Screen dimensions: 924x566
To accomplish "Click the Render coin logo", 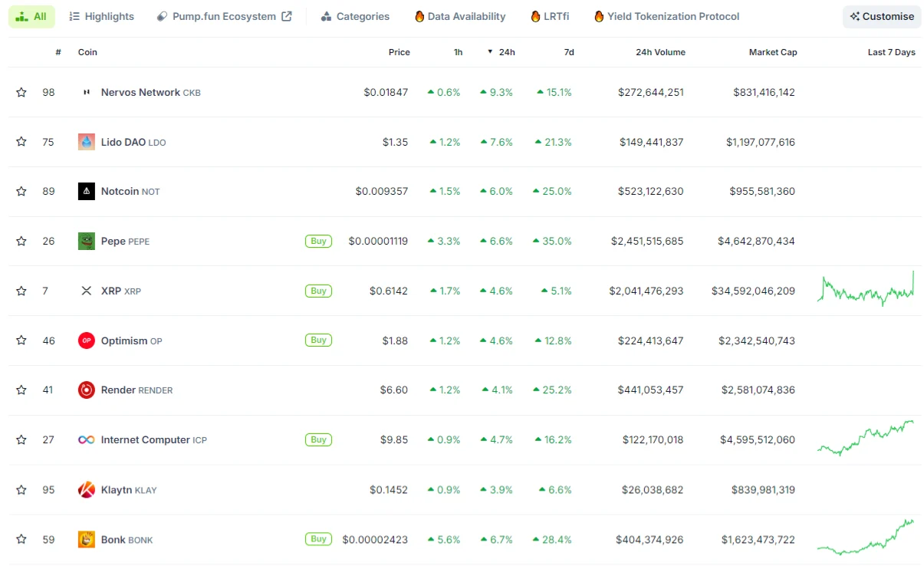I will click(87, 390).
